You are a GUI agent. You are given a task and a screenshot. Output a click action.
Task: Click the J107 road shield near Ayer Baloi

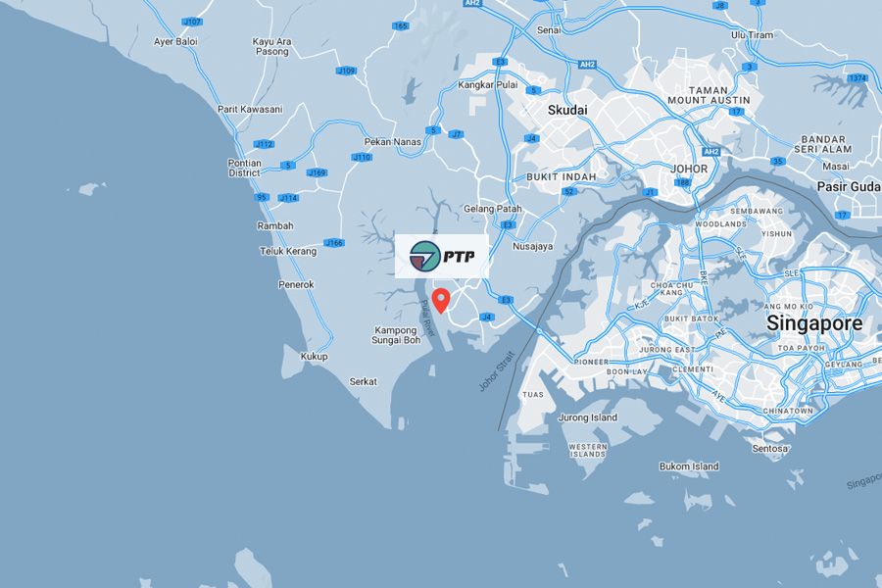click(192, 22)
